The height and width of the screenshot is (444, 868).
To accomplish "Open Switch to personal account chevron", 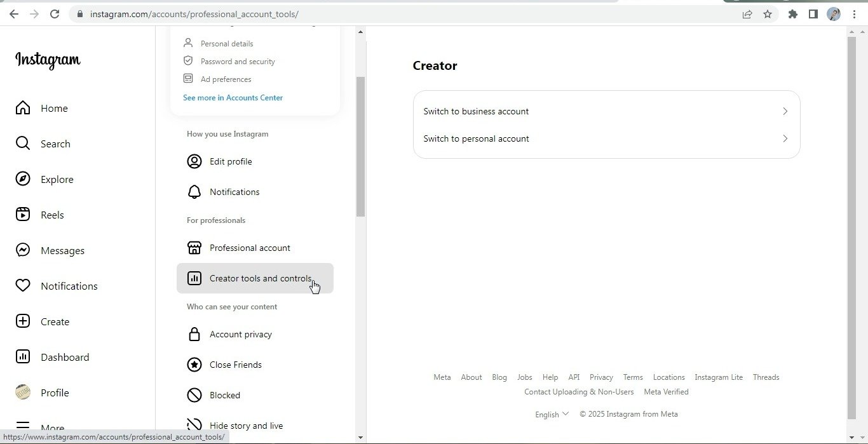I will coord(785,138).
